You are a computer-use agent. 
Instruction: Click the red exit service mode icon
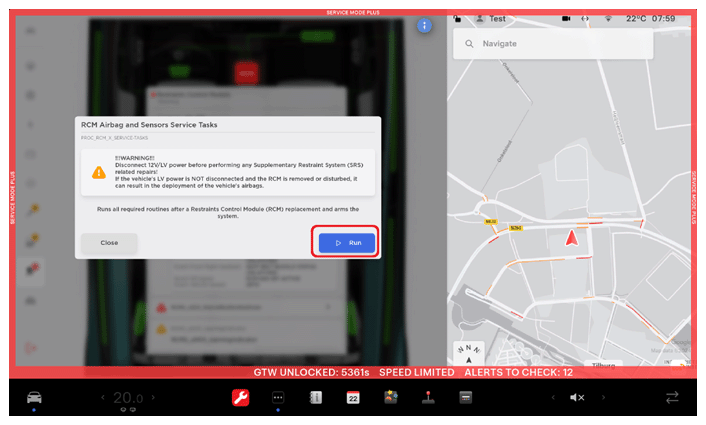[x=33, y=346]
